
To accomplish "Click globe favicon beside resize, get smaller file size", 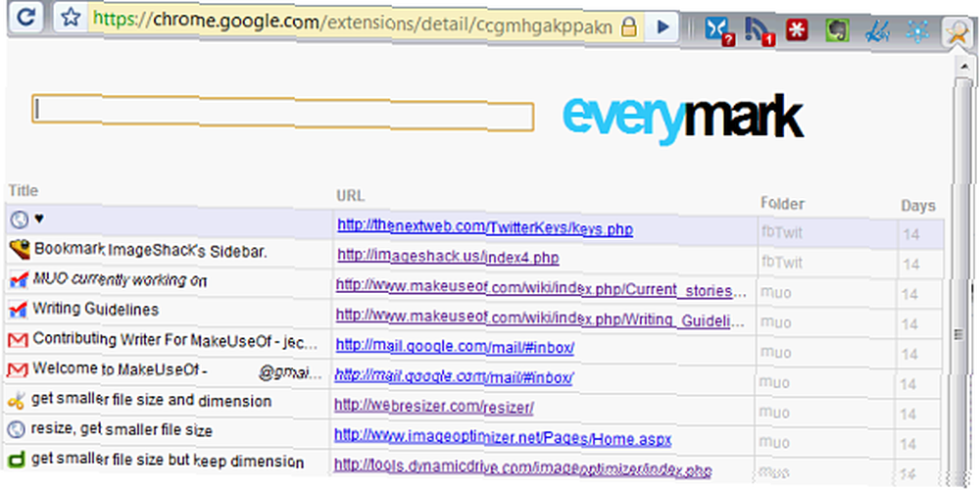I will pos(17,430).
